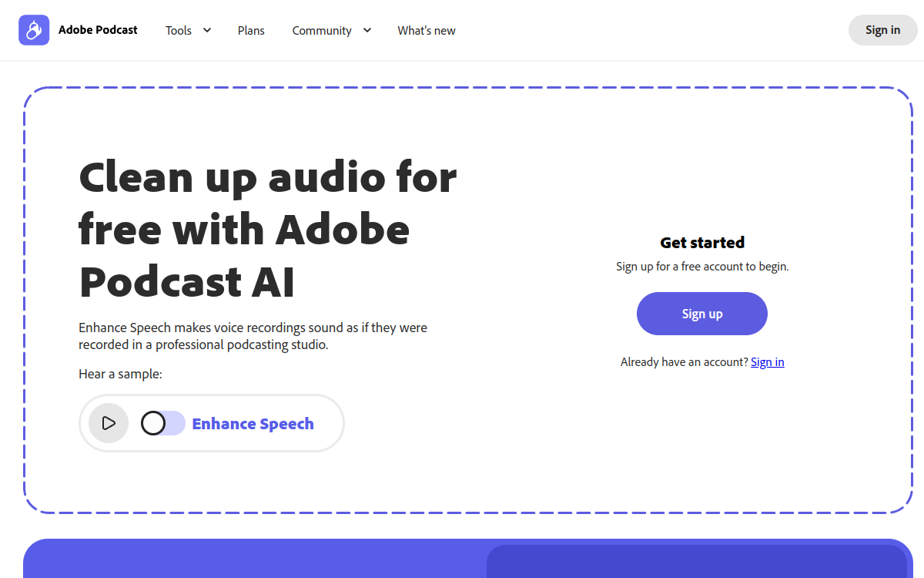924x578 pixels.
Task: Open the What's new page from the navbar
Action: tap(426, 30)
